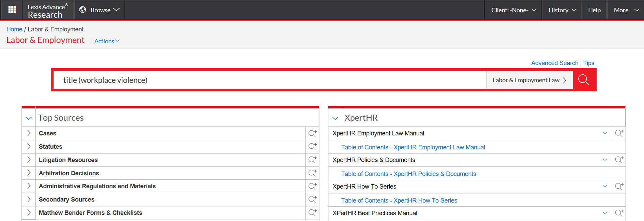This screenshot has width=644, height=221.
Task: Add XpertHR Employment Law Manual to search
Action: [x=619, y=133]
